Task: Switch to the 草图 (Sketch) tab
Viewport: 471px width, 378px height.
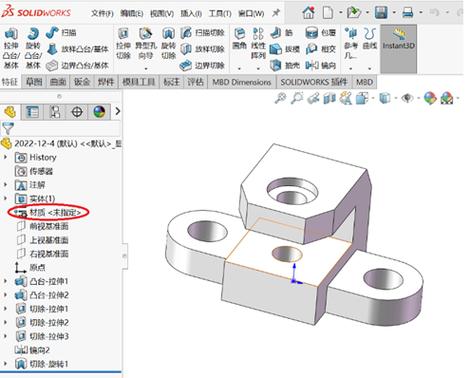Action: click(34, 82)
